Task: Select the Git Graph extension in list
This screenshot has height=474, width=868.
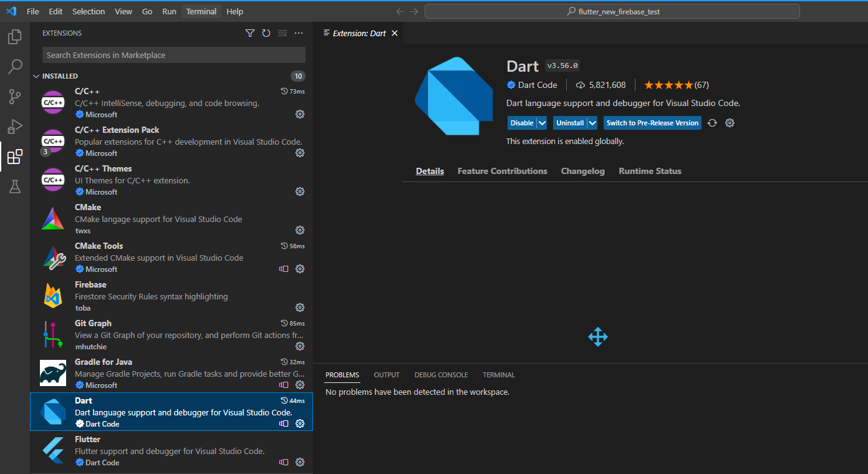Action: [x=171, y=334]
